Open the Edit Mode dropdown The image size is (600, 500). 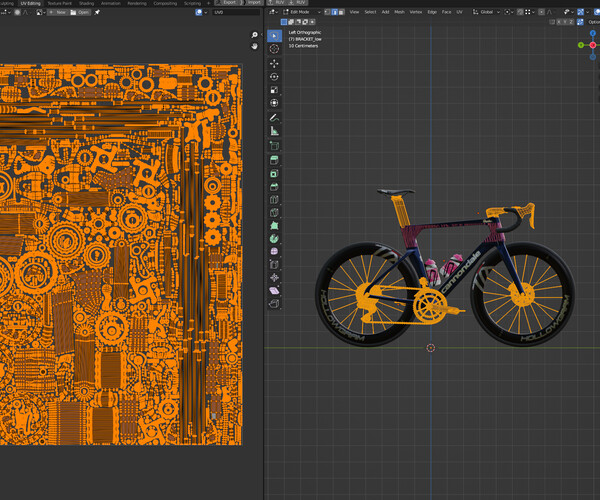click(302, 12)
